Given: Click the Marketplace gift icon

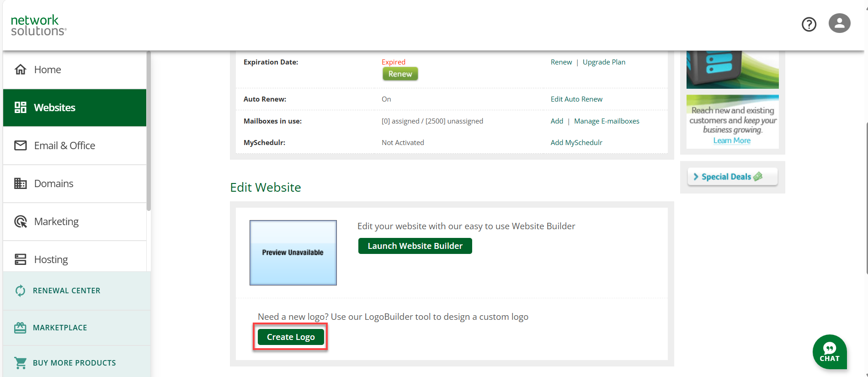Looking at the screenshot, I should [20, 328].
